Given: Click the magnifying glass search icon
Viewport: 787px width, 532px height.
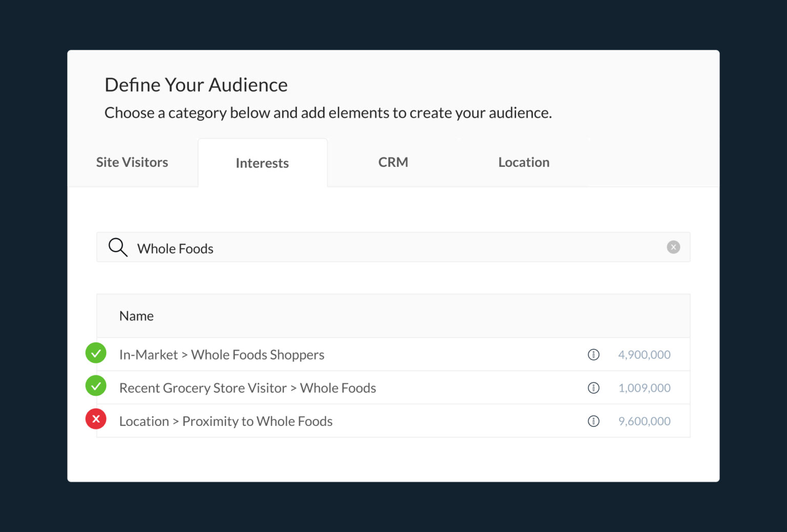Looking at the screenshot, I should click(x=117, y=247).
